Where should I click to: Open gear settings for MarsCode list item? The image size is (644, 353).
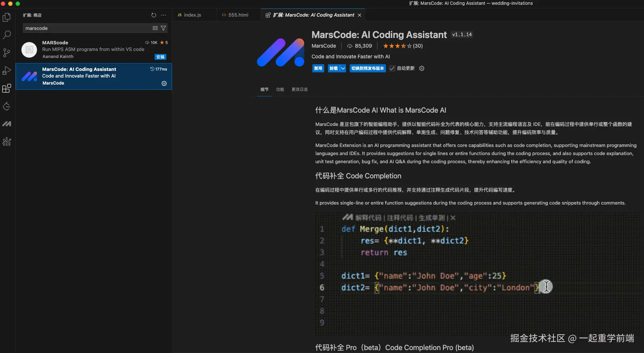point(164,83)
